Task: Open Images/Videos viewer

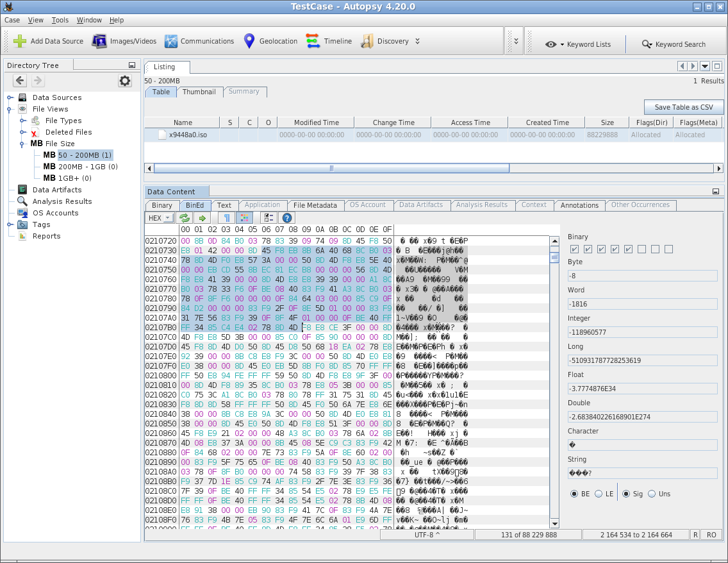Action: (124, 41)
